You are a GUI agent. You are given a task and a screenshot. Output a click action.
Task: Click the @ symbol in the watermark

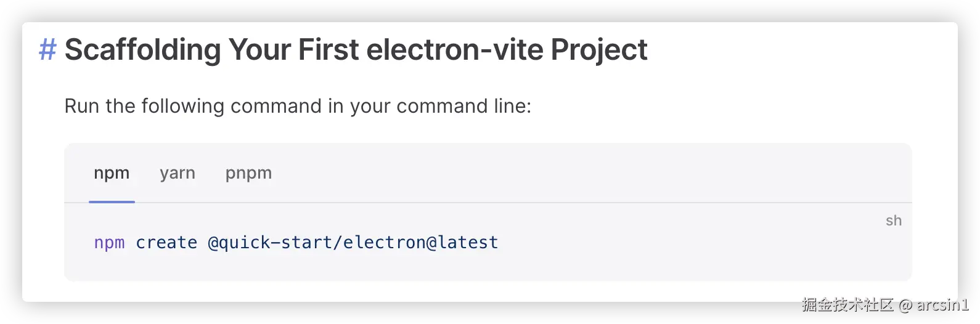(x=904, y=304)
